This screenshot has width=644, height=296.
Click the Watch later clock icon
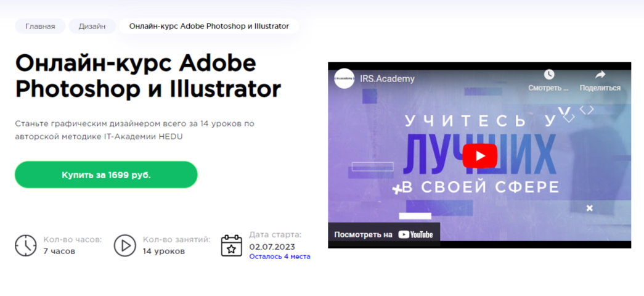pyautogui.click(x=548, y=75)
